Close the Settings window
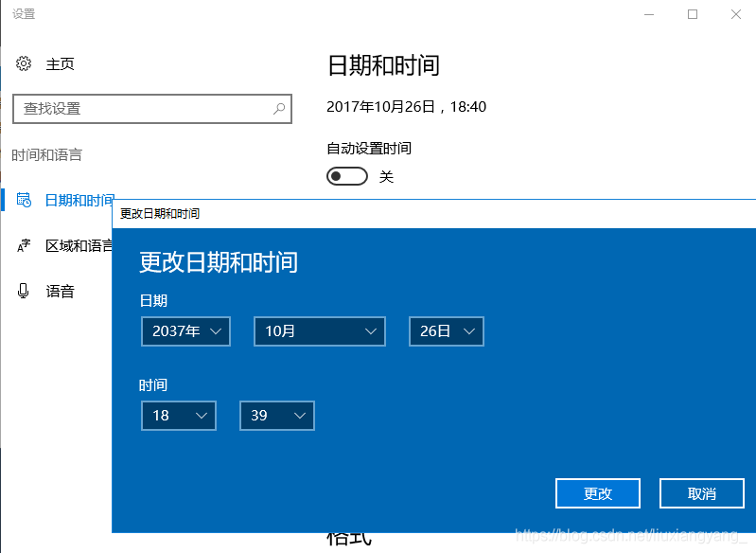This screenshot has width=756, height=553. (x=735, y=14)
